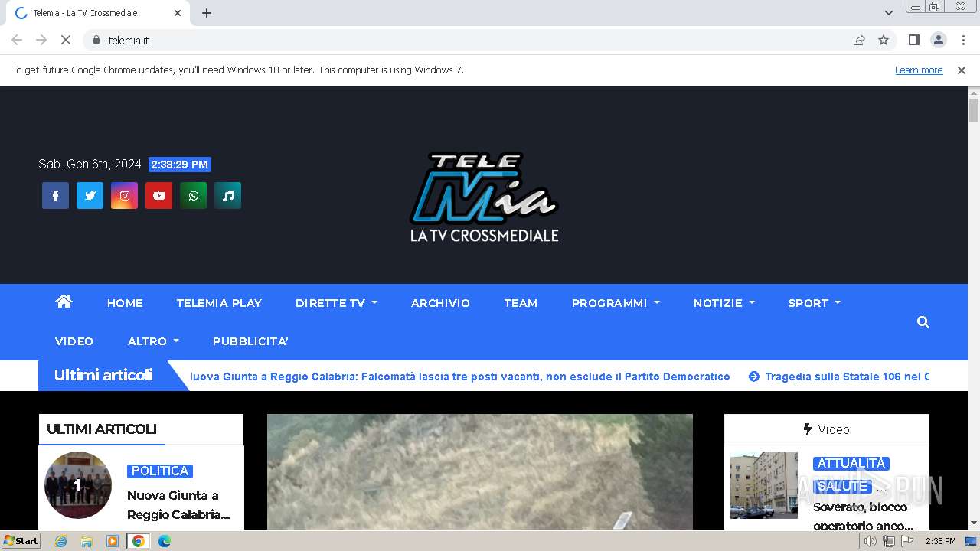
Task: Open POLITICA category tag
Action: tap(160, 471)
